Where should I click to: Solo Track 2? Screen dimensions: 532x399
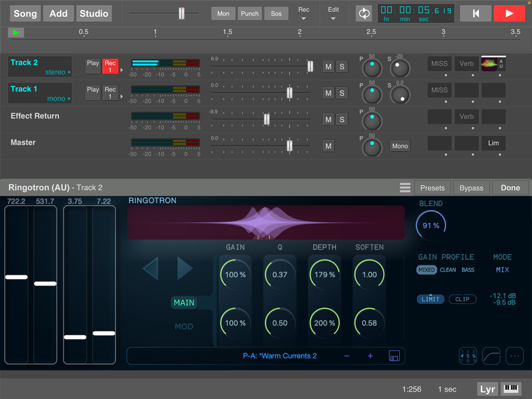342,66
